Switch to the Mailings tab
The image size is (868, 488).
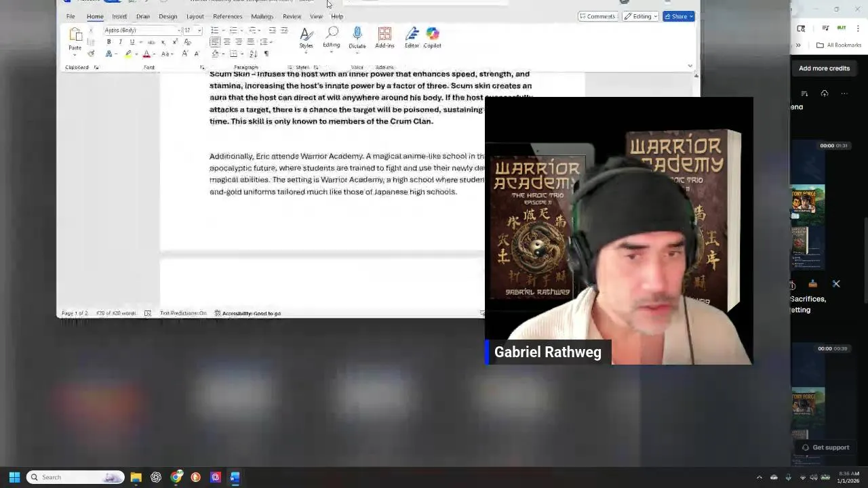pyautogui.click(x=262, y=16)
